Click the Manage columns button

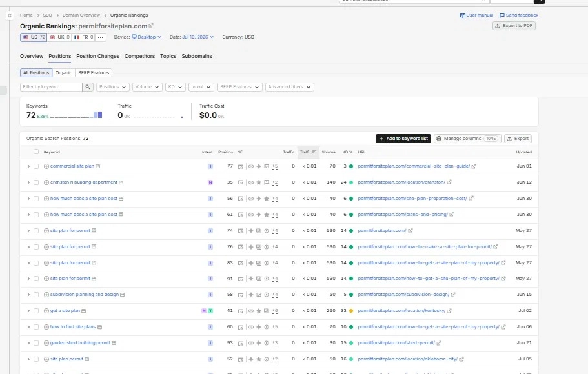pyautogui.click(x=468, y=139)
